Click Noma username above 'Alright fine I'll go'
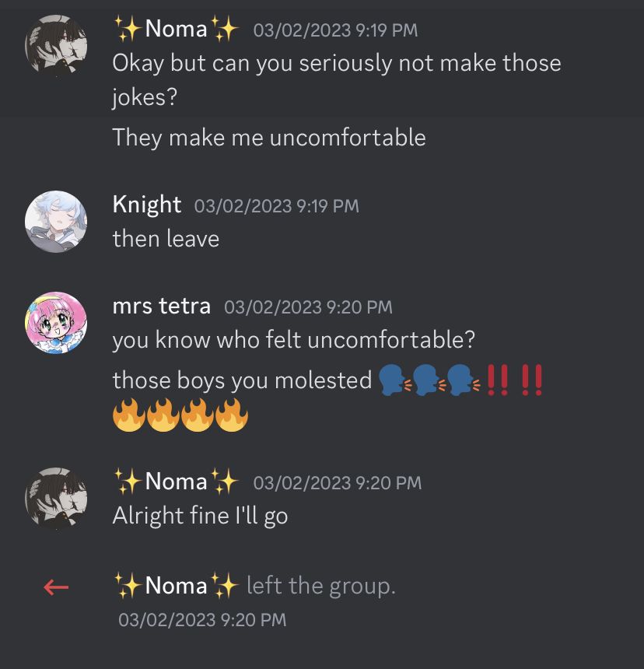The height and width of the screenshot is (669, 644). pyautogui.click(x=176, y=482)
